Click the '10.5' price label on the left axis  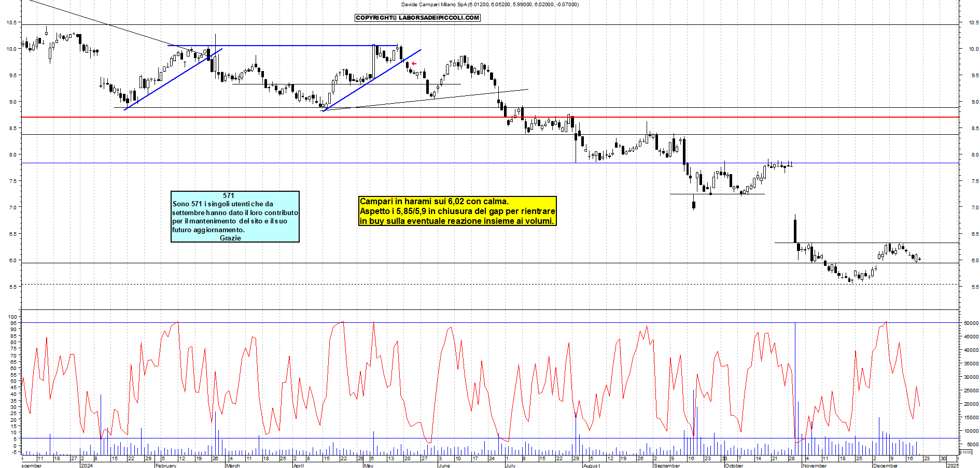tap(11, 23)
